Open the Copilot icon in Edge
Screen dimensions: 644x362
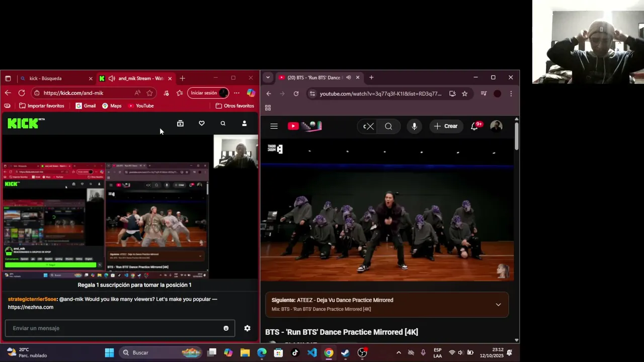(x=251, y=93)
